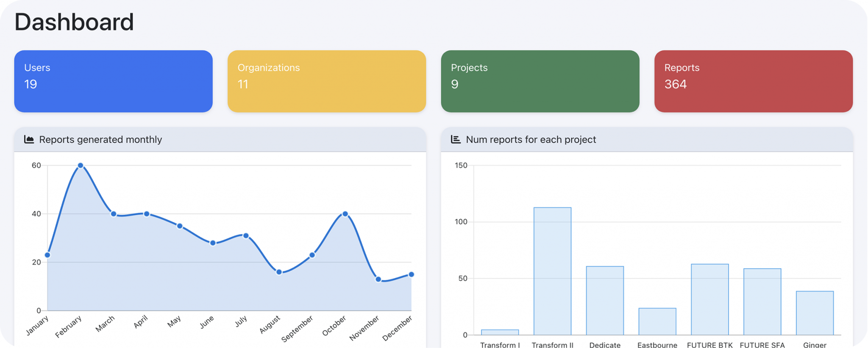Click the 'Num reports for each project' title
This screenshot has height=348, width=868.
tap(531, 139)
